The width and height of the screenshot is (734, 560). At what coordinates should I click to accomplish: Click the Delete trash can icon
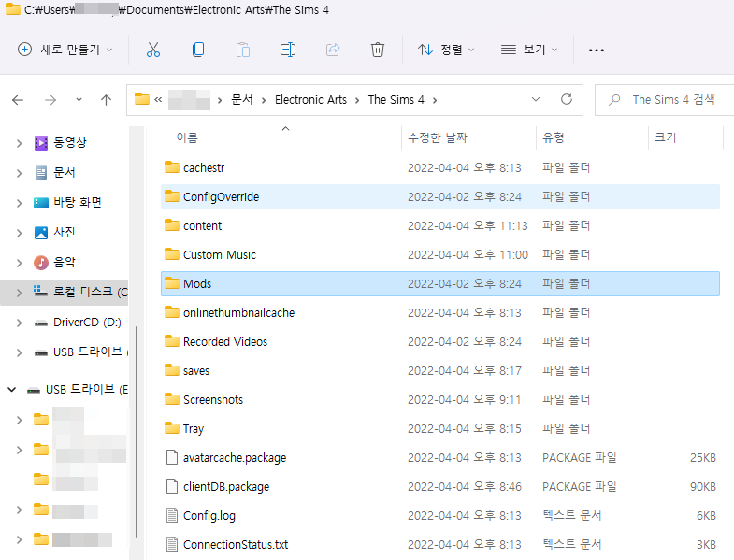[378, 50]
